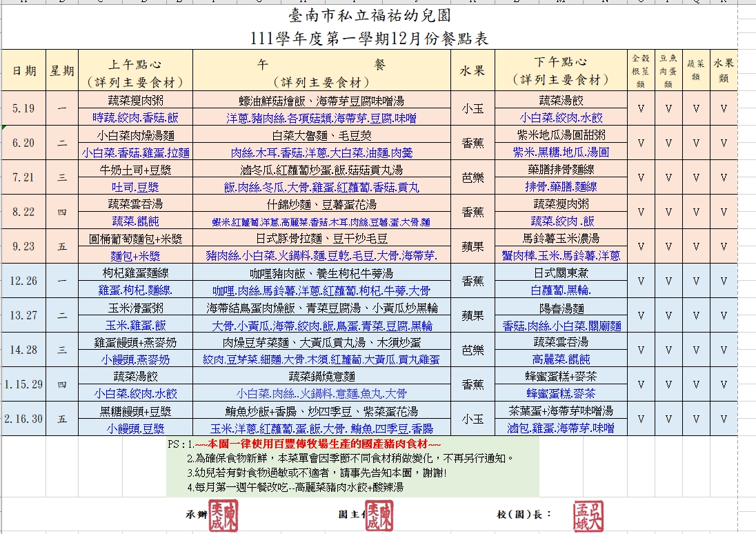Click the date cell 6.20
756x534 pixels.
click(x=24, y=143)
